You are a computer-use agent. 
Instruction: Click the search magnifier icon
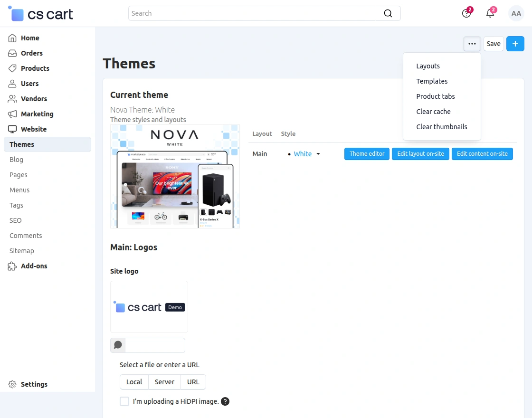click(388, 13)
